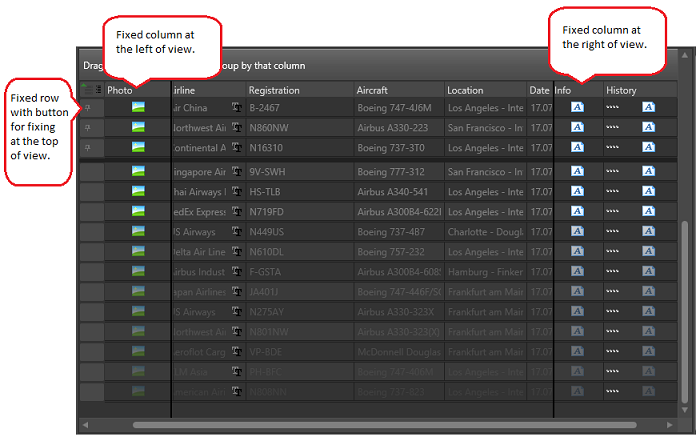Click the History ellipsis button for B-2467
Screen dimensions: 700x437
tap(612, 107)
